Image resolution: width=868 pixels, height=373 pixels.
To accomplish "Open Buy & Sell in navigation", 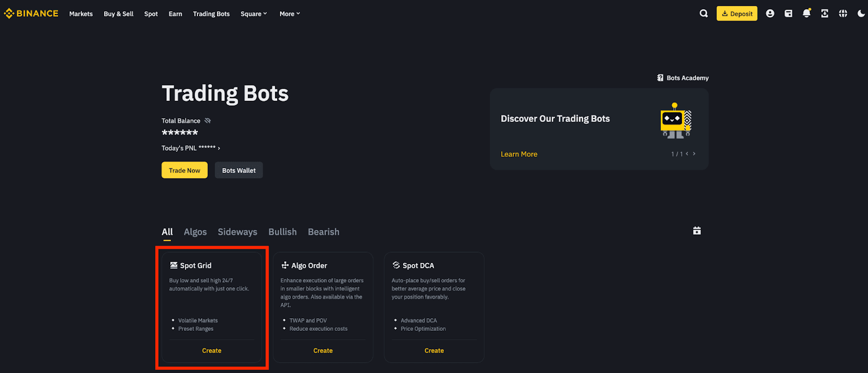I will coord(118,14).
